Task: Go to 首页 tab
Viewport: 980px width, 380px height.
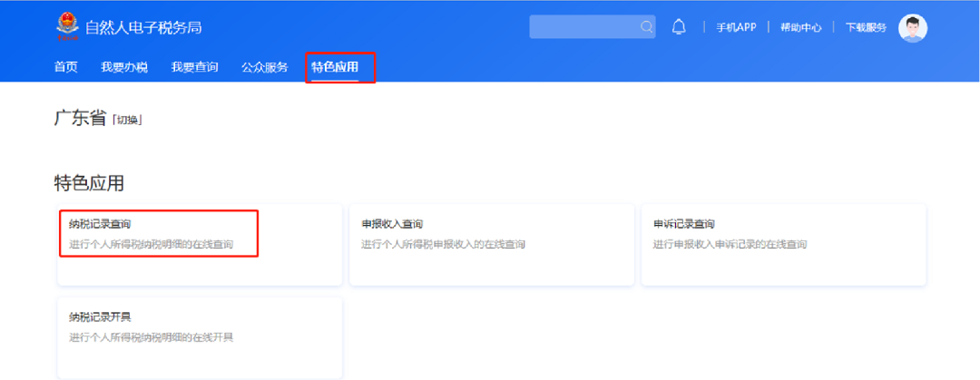Action: (x=66, y=67)
